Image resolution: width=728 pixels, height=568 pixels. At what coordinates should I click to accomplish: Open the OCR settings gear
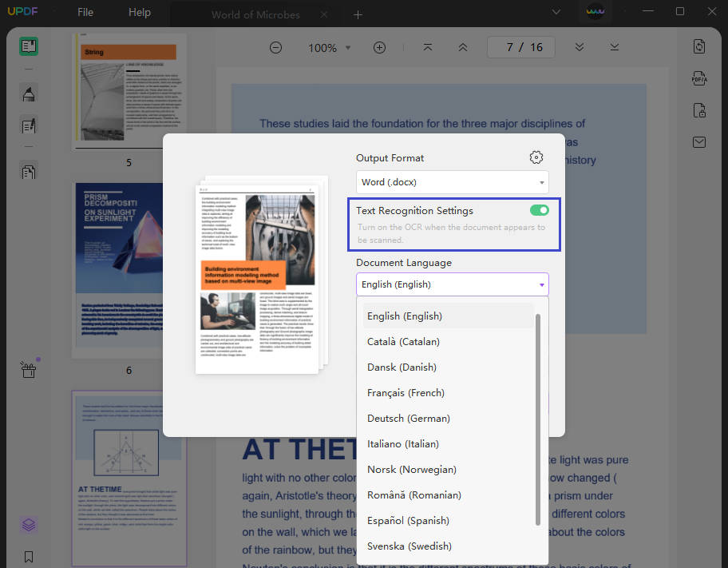coord(536,157)
